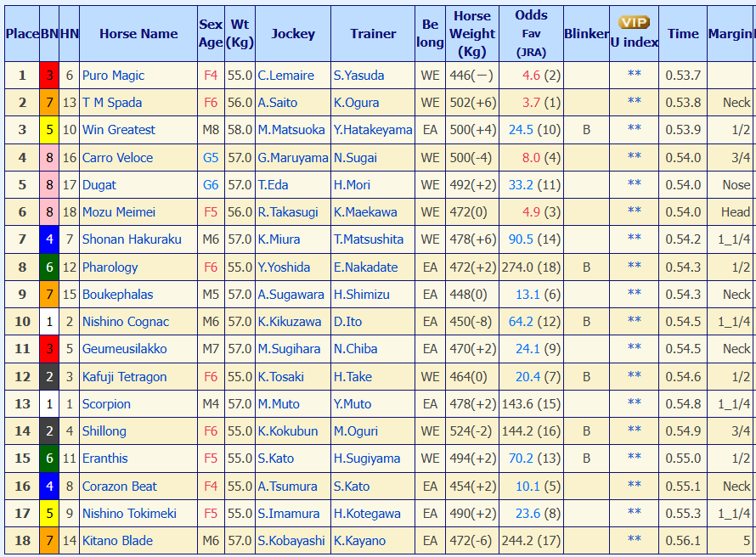Open trainer S.Yasuda profile

click(x=358, y=76)
